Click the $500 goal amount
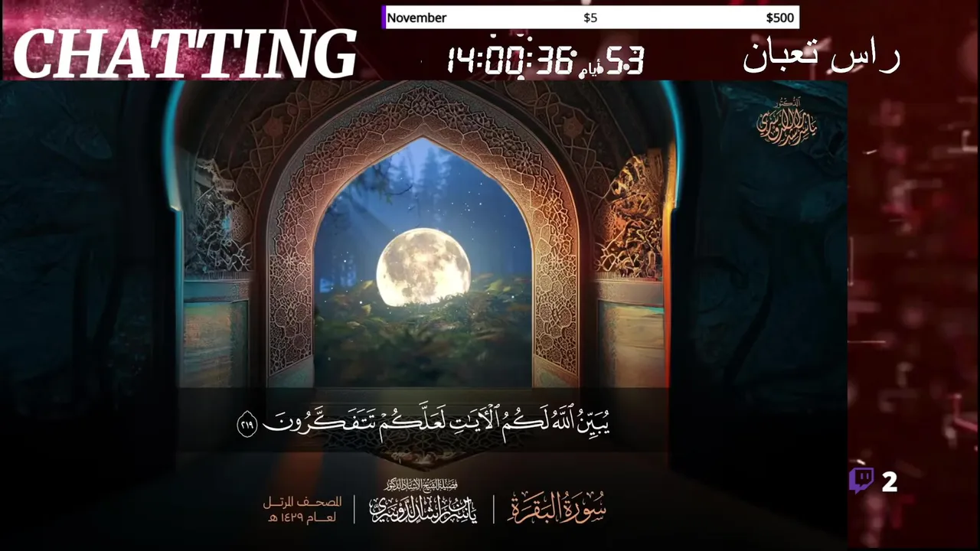Screen dimensions: 980x551 click(x=779, y=18)
